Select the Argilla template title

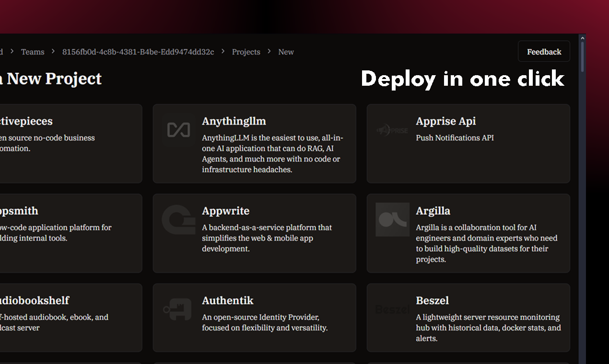[433, 211]
